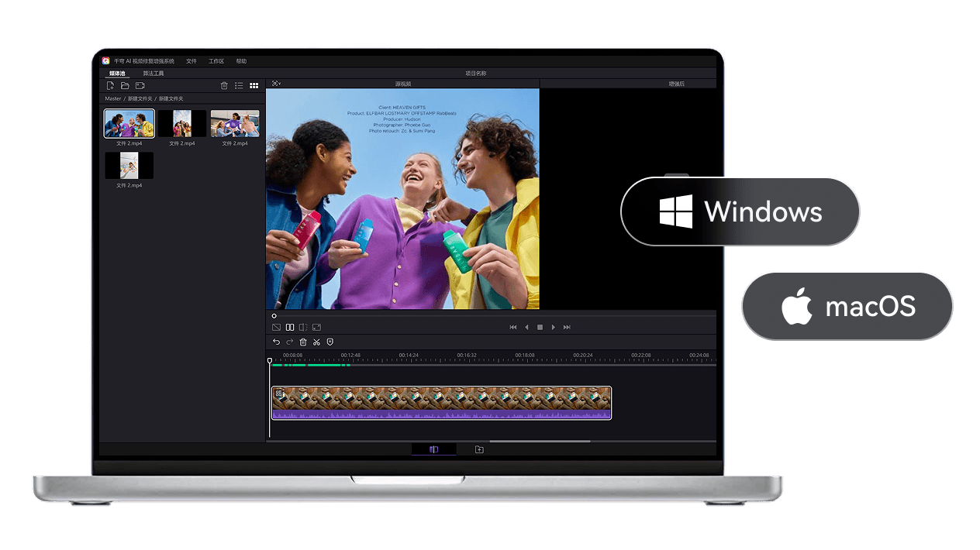Switch to the 算法工具 tab
Image resolution: width=980 pixels, height=550 pixels.
coord(154,74)
